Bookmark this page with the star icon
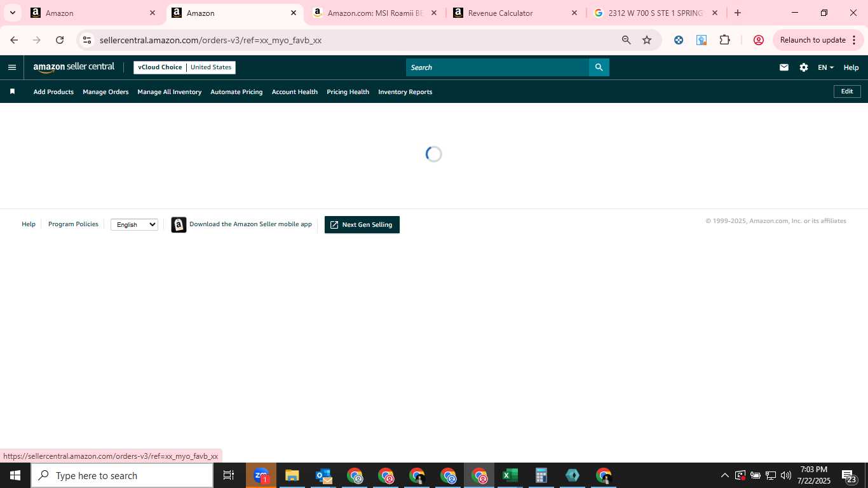 point(647,40)
